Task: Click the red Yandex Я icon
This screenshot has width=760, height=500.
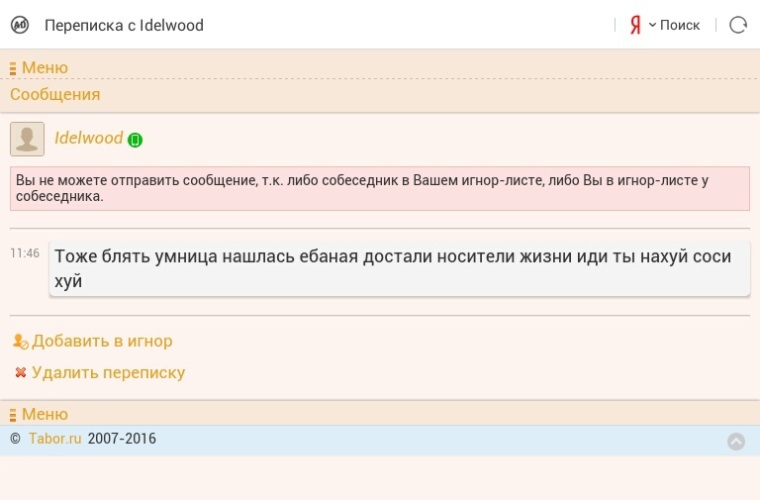Action: (635, 25)
